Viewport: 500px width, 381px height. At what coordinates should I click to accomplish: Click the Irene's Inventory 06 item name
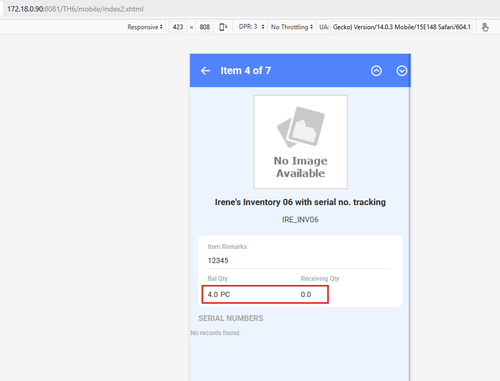click(x=300, y=202)
